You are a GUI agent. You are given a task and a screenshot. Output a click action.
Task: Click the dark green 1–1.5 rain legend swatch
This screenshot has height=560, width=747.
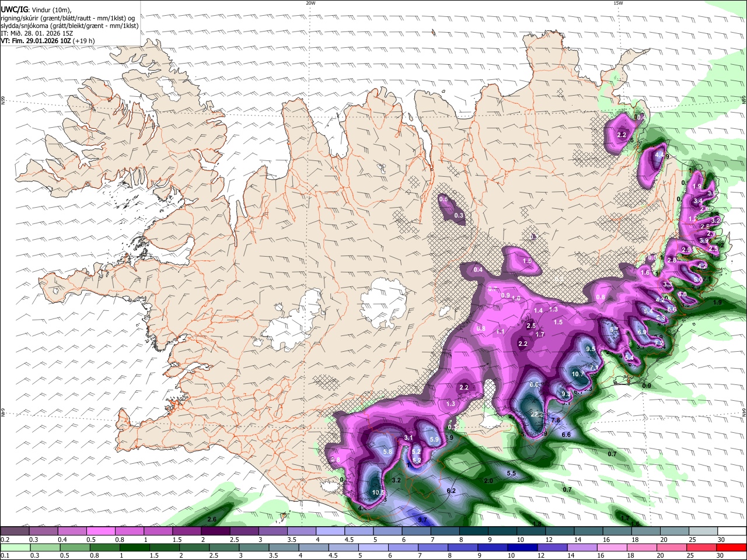135,548
